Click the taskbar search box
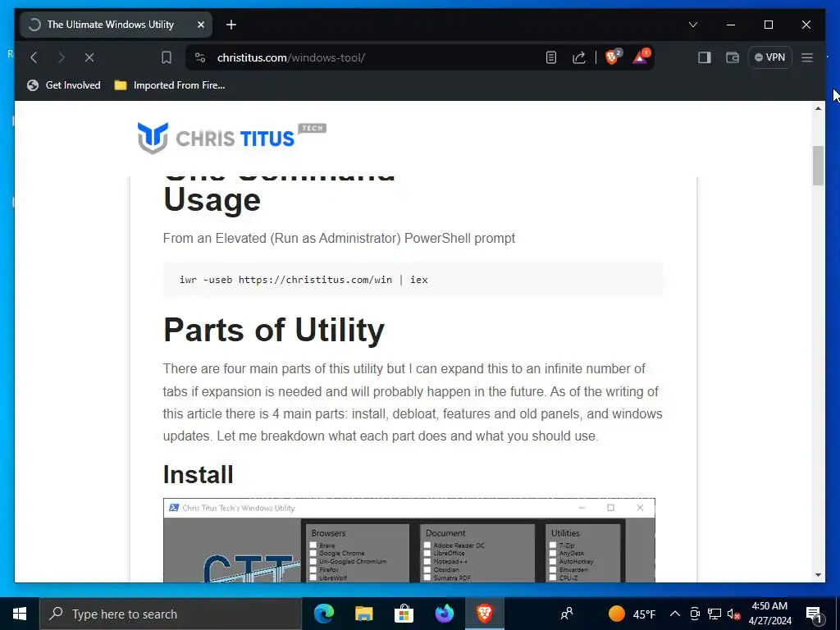840x630 pixels. pos(171,614)
